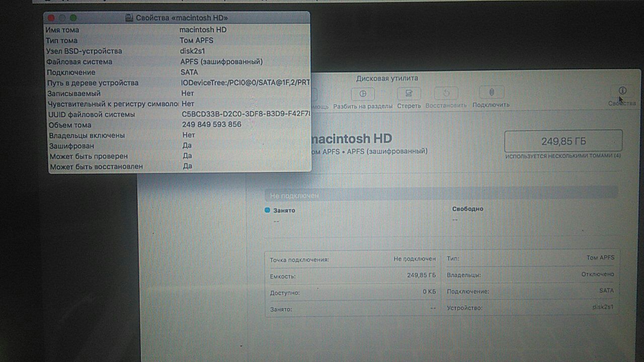Select the Нет value in Записываемый row

coord(188,93)
